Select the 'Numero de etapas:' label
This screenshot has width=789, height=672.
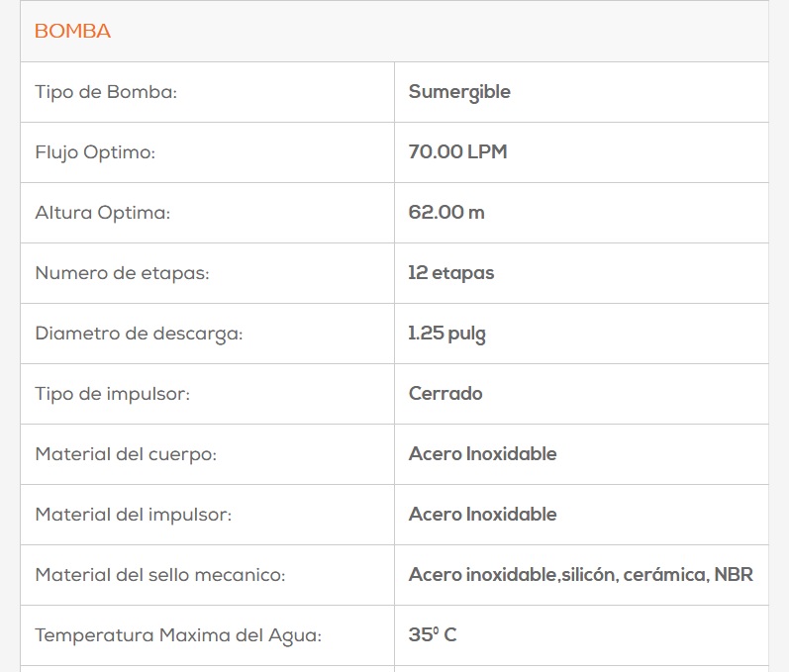(x=122, y=273)
